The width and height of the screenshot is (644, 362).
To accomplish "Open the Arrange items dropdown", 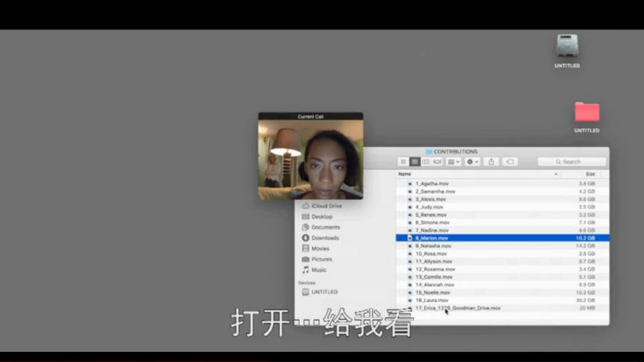I will [454, 162].
